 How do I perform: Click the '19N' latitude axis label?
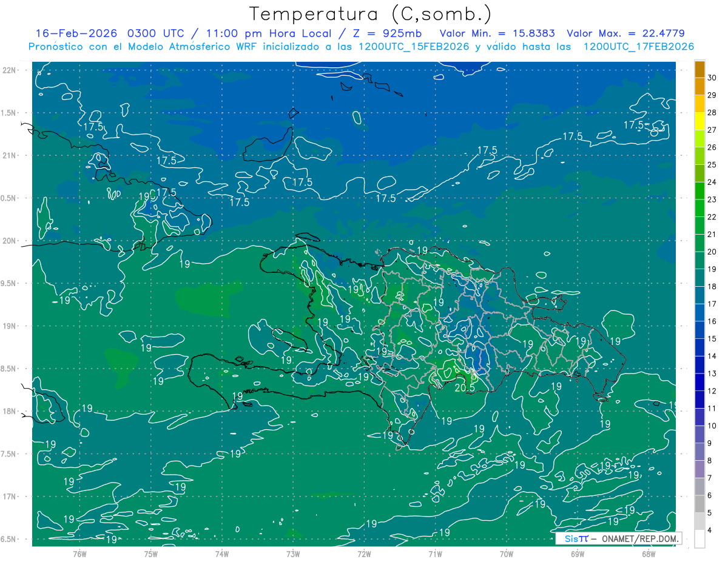coord(10,326)
